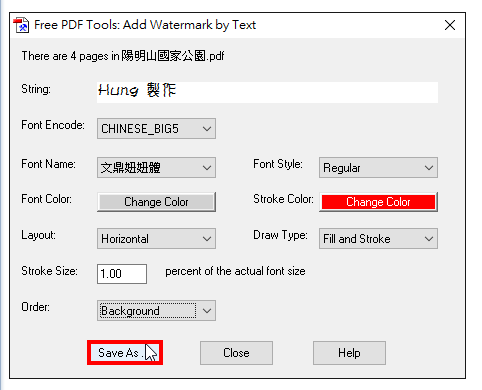Expand the Draw Type dropdown
The height and width of the screenshot is (390, 482).
378,239
